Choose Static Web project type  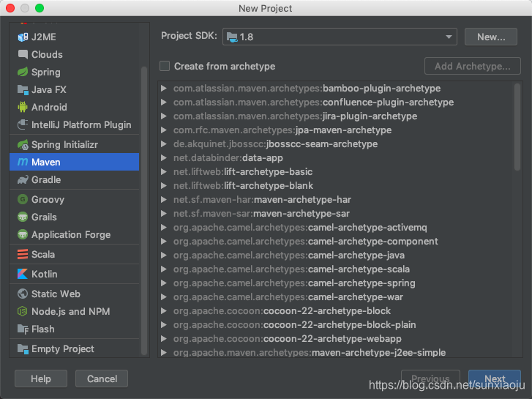pyautogui.click(x=75, y=294)
